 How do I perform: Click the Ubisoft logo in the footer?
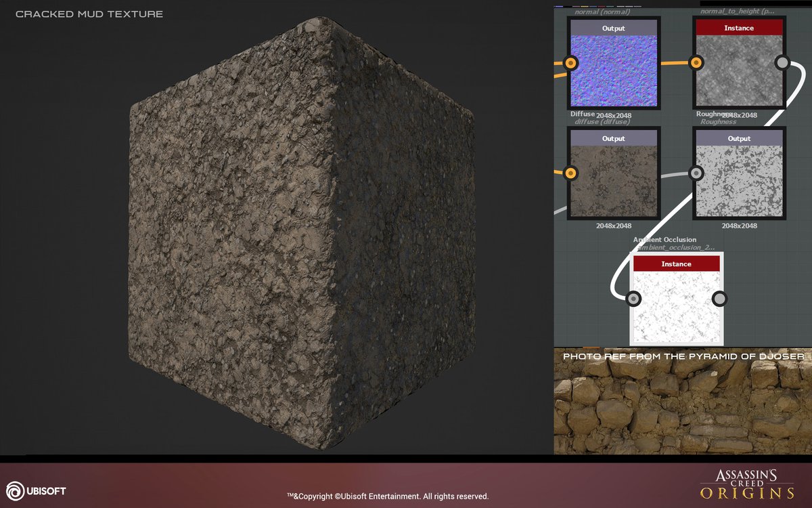[x=36, y=490]
